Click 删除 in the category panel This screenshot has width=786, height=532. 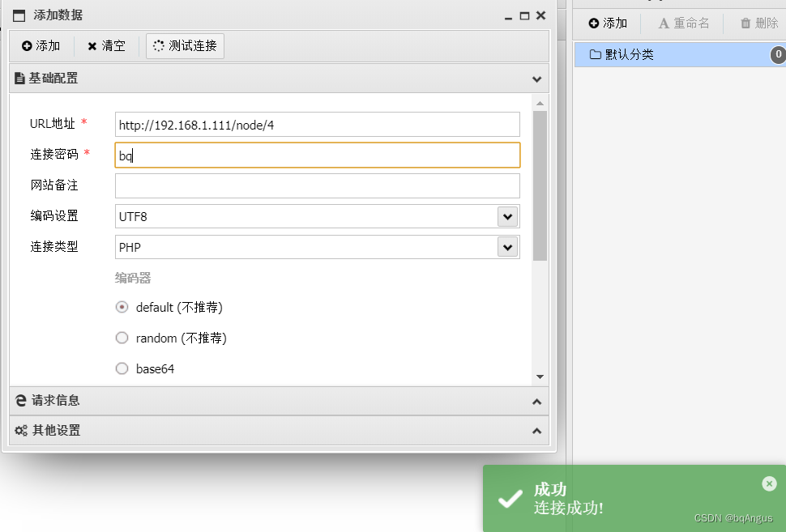click(759, 23)
